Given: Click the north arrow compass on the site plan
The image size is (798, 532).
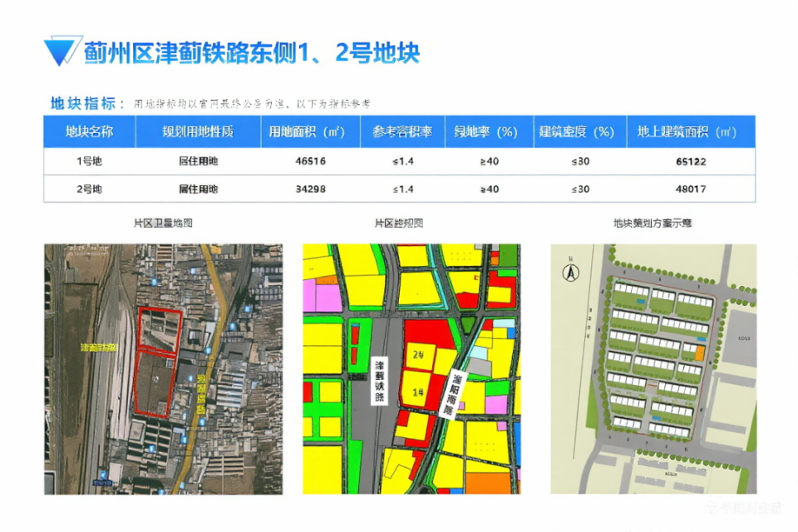Looking at the screenshot, I should [x=571, y=271].
